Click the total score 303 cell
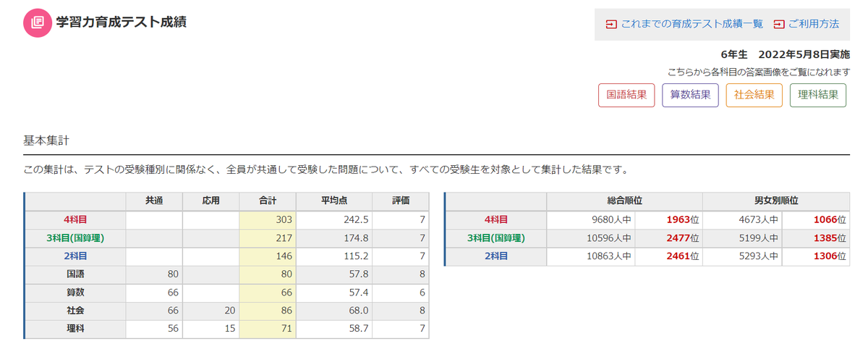This screenshot has width=868, height=357. pos(268,219)
